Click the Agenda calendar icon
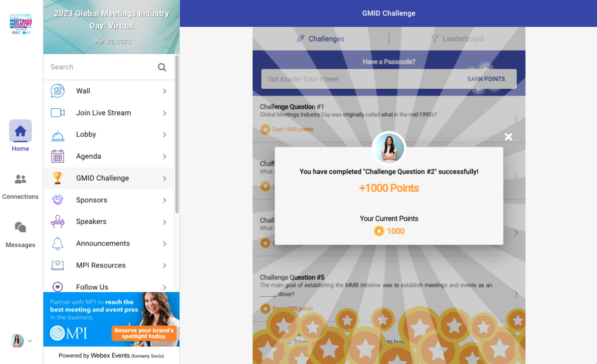Image resolution: width=597 pixels, height=364 pixels. click(58, 157)
